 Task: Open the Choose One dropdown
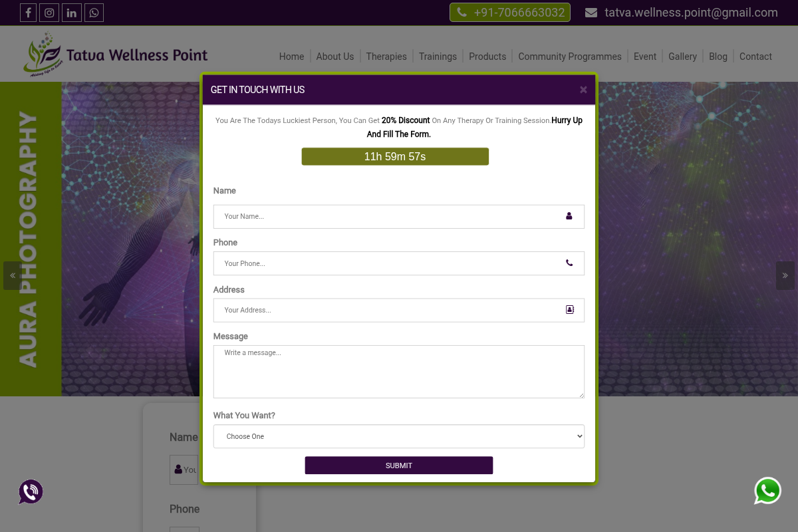tap(399, 436)
